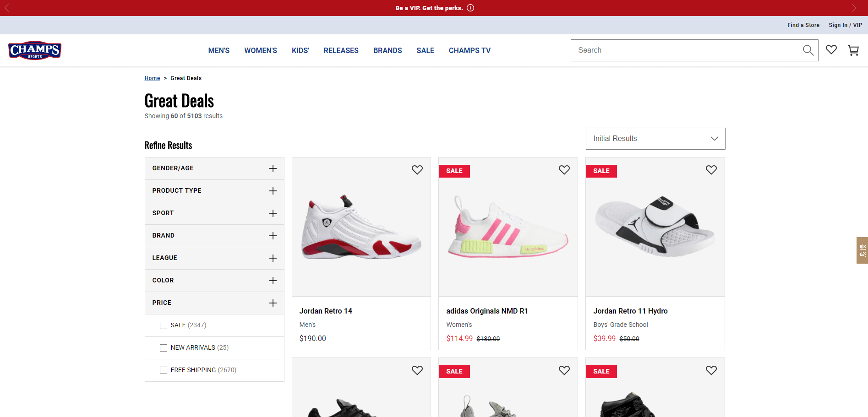Image resolution: width=868 pixels, height=417 pixels.
Task: Click the Home breadcrumb link
Action: pyautogui.click(x=152, y=78)
